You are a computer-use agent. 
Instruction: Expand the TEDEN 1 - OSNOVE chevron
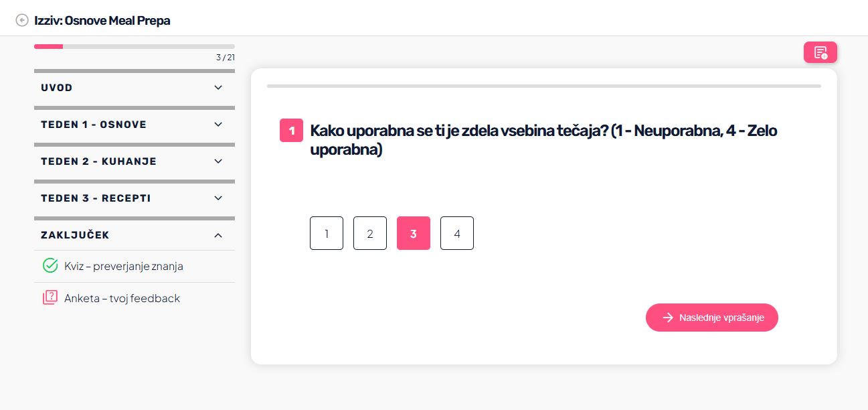[218, 125]
